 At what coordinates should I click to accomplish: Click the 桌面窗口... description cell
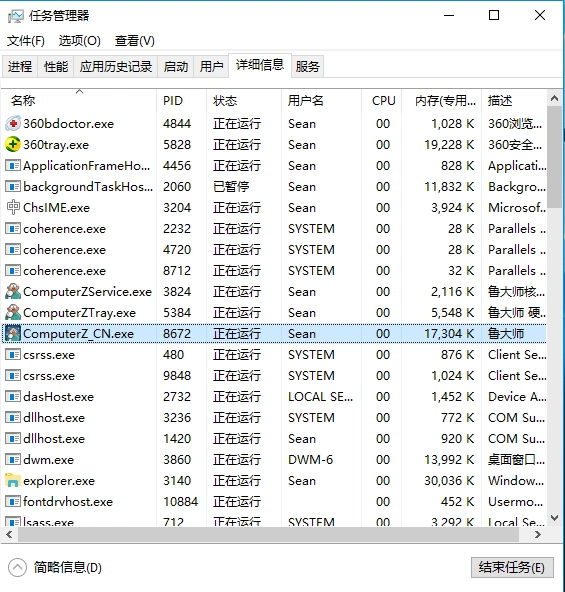[x=516, y=460]
